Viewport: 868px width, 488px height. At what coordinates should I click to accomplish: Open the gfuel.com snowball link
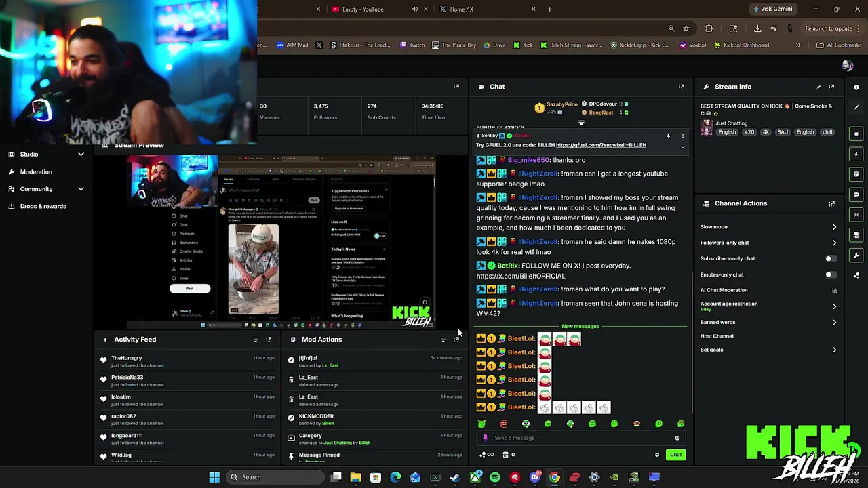601,145
